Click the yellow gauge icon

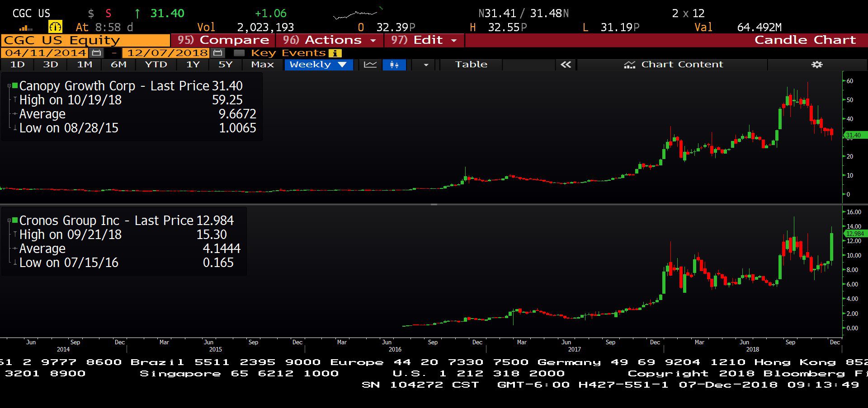[x=55, y=27]
